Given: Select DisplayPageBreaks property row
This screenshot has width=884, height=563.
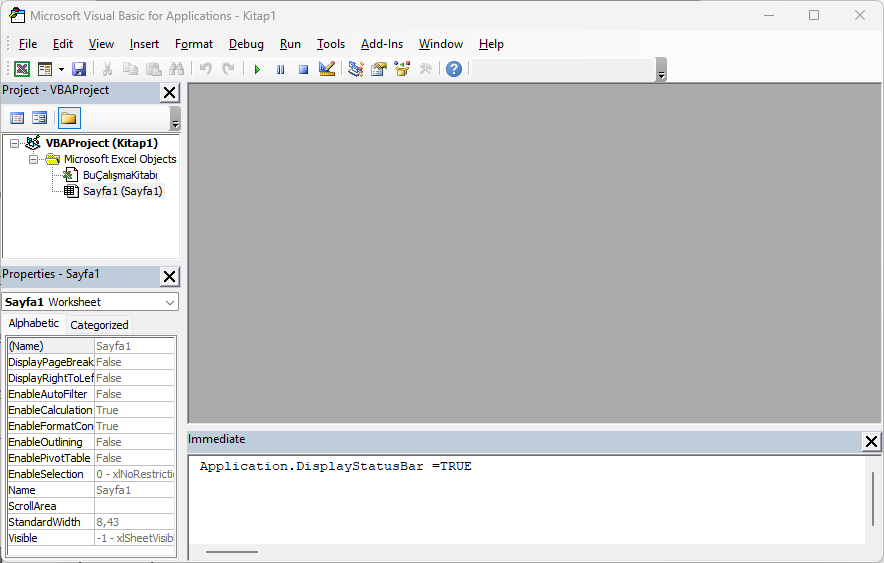Looking at the screenshot, I should coord(91,362).
